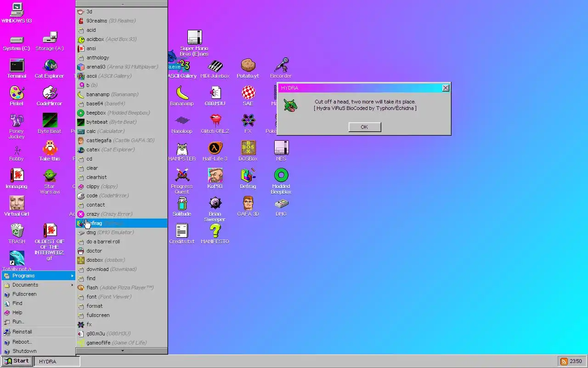Launch Half-Life 3 icon
The height and width of the screenshot is (368, 588).
pos(215,151)
